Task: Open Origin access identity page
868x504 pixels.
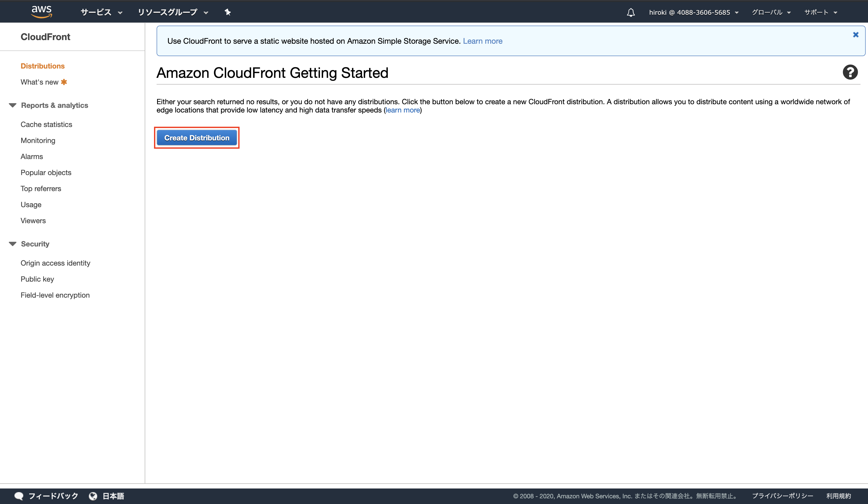Action: (x=56, y=263)
